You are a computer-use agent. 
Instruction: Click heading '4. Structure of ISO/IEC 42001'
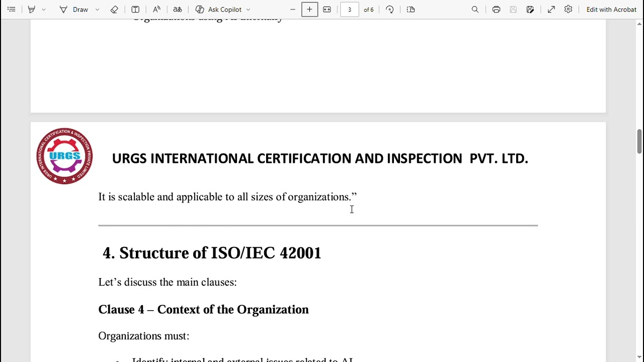(212, 253)
